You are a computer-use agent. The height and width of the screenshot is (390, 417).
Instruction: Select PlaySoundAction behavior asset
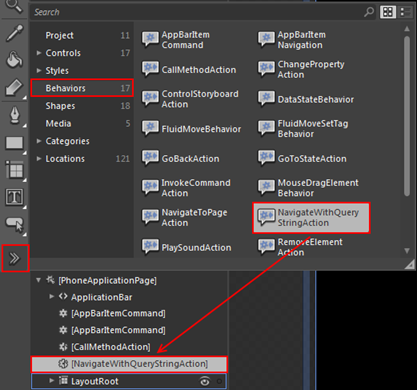tap(187, 247)
